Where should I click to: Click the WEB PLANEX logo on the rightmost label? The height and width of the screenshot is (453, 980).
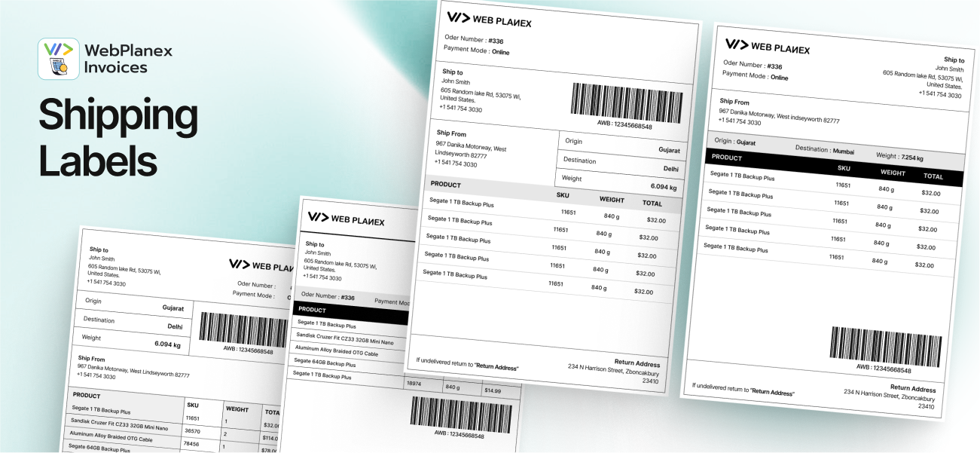(x=768, y=47)
